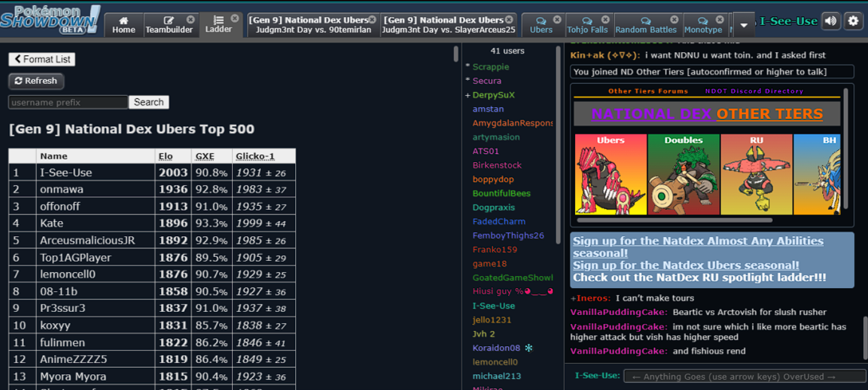868x390 pixels.
Task: Close the Tohjo Falls room tab
Action: pos(605,20)
